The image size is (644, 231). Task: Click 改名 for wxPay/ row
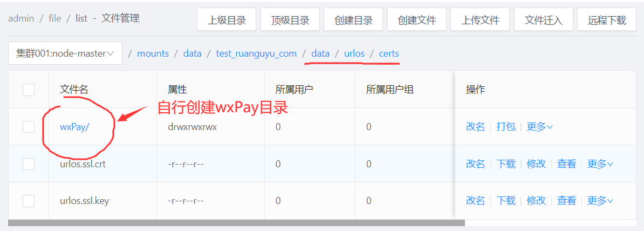(x=475, y=127)
